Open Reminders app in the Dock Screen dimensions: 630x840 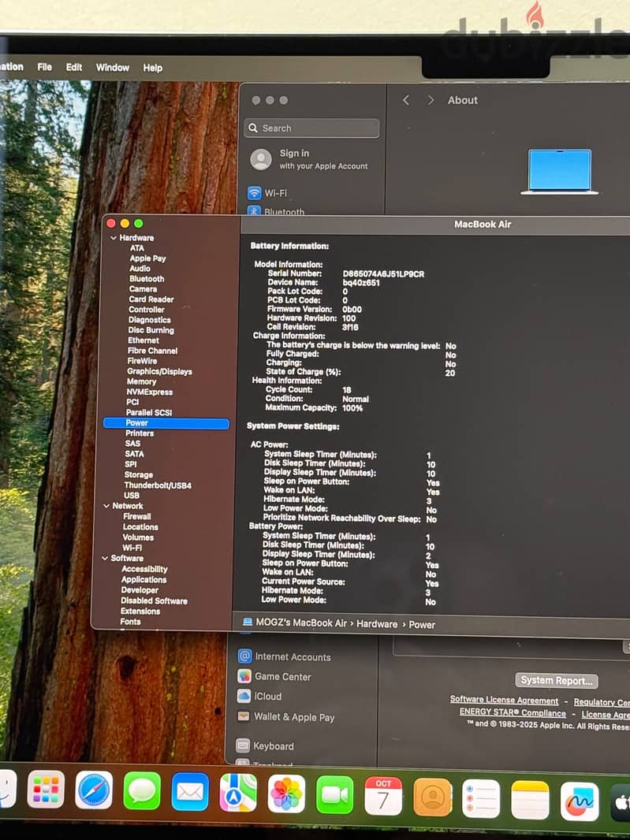pos(481,799)
